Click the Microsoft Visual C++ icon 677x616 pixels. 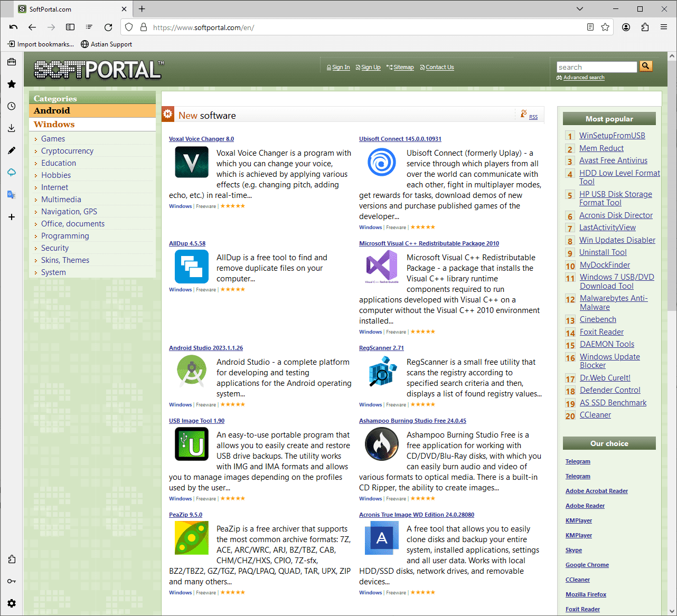click(x=381, y=267)
